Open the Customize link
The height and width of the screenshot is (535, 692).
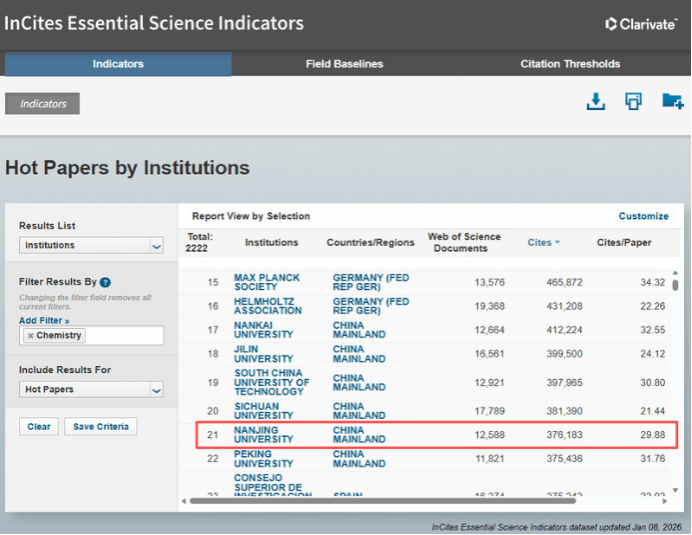(x=643, y=216)
